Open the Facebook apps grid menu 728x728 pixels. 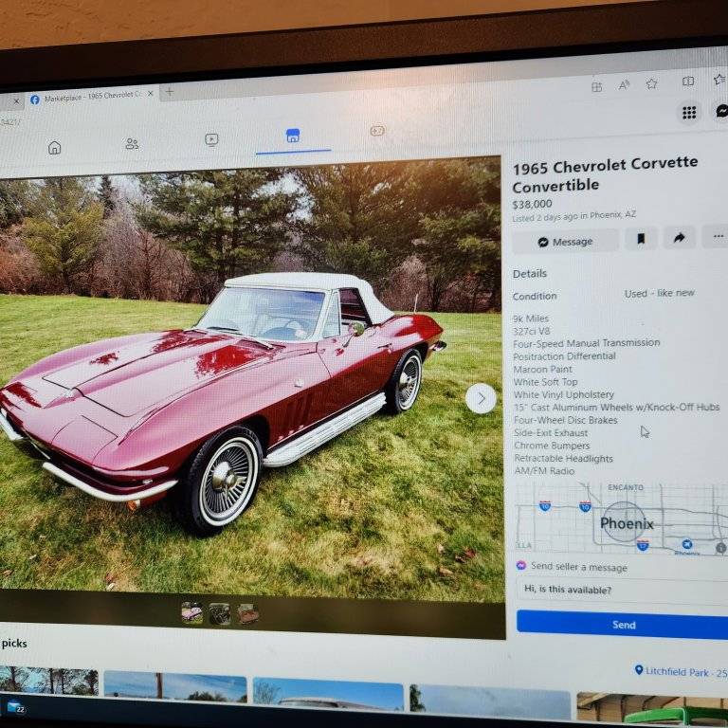point(689,113)
